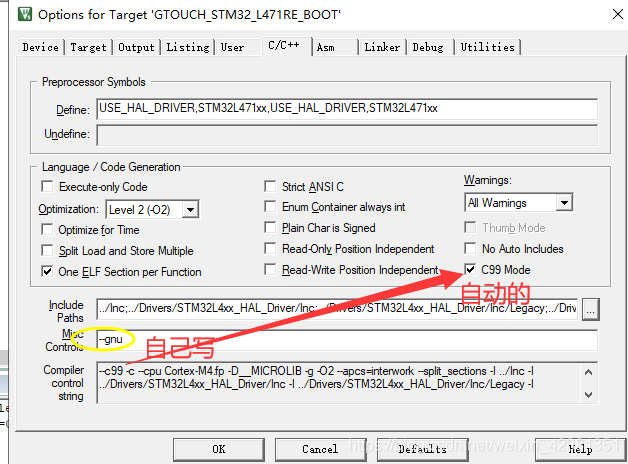Click the Keil uVision title icon
Image resolution: width=628 pixels, height=464 pixels.
pyautogui.click(x=25, y=14)
